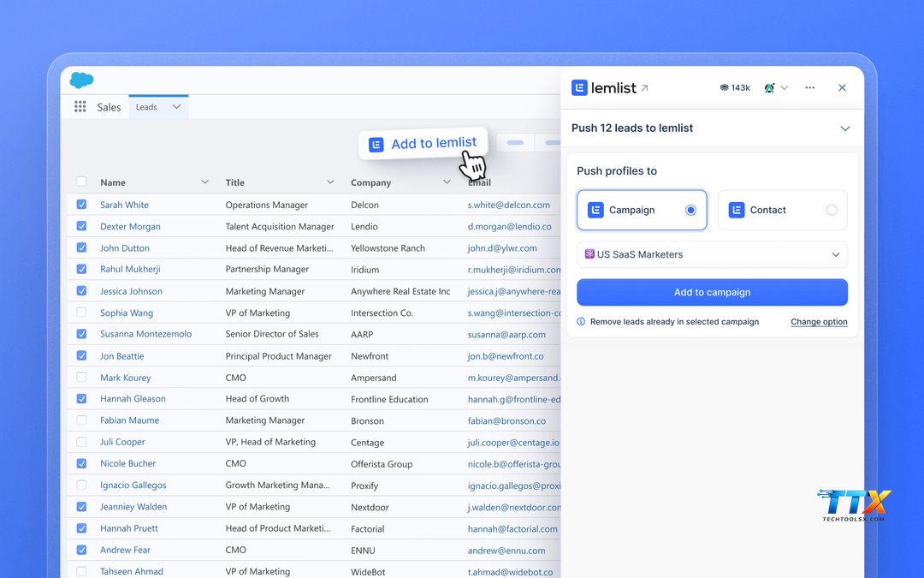Check the Sophia Wang row checkbox
924x578 pixels.
[x=81, y=313]
